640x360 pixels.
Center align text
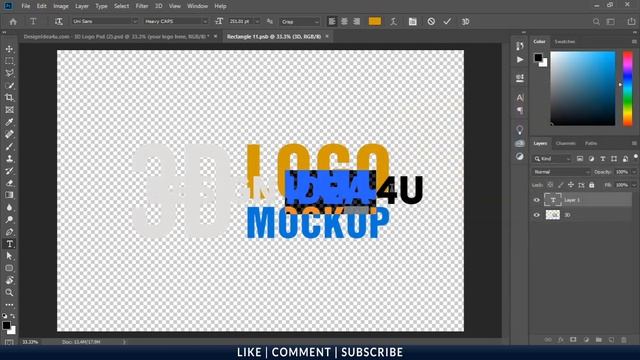click(344, 22)
